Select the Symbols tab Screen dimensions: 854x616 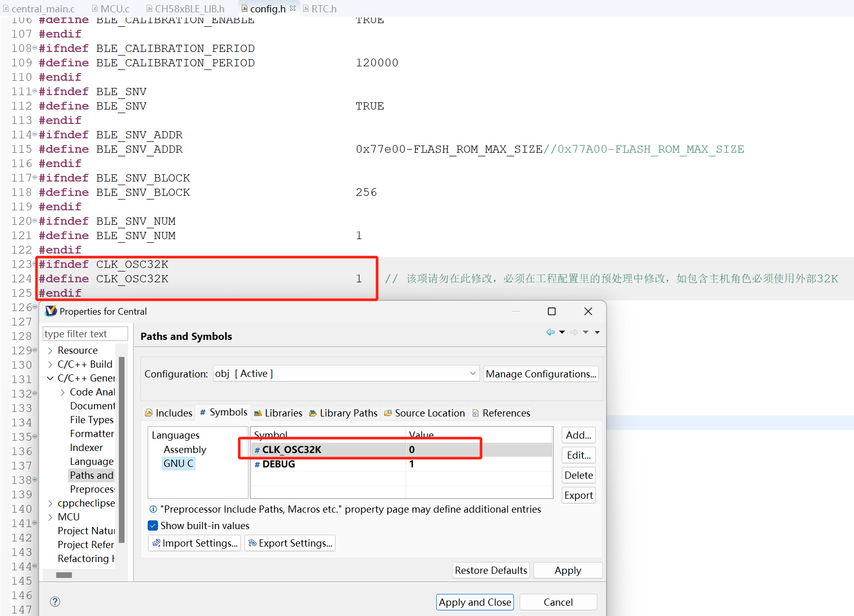pos(223,412)
